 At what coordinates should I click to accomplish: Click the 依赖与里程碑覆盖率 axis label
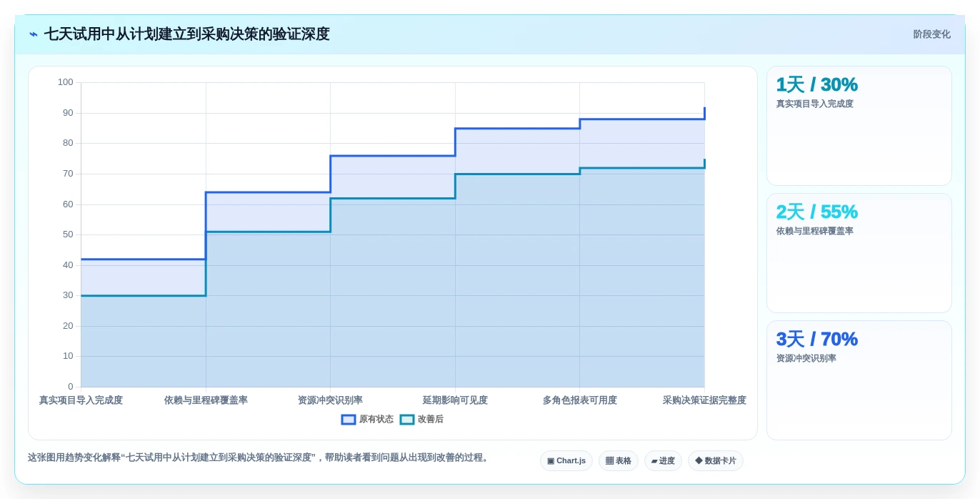[x=206, y=400]
